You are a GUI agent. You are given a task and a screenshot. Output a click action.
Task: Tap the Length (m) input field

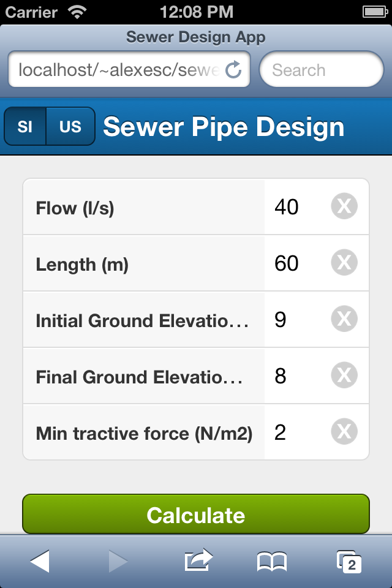[297, 263]
